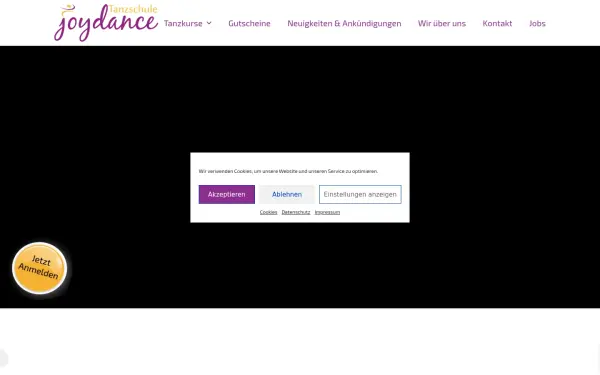Open the Cookies policy link
Image resolution: width=600 pixels, height=375 pixels.
click(x=268, y=212)
